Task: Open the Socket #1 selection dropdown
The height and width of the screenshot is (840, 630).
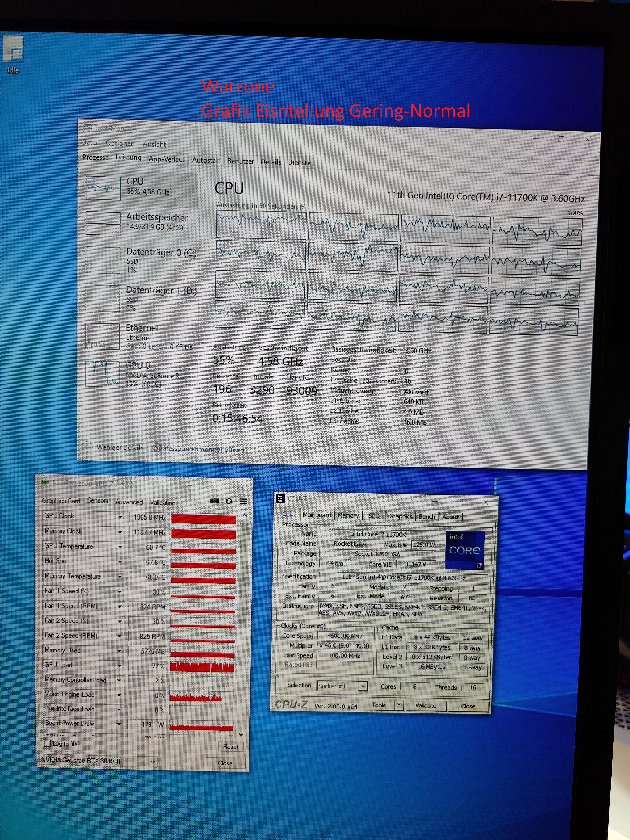Action: pyautogui.click(x=363, y=686)
